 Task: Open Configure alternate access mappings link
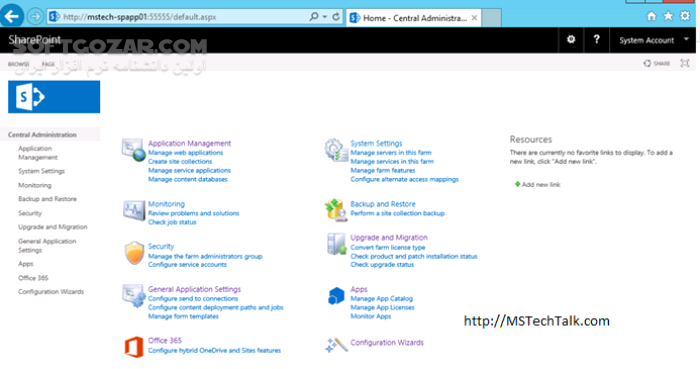[404, 179]
